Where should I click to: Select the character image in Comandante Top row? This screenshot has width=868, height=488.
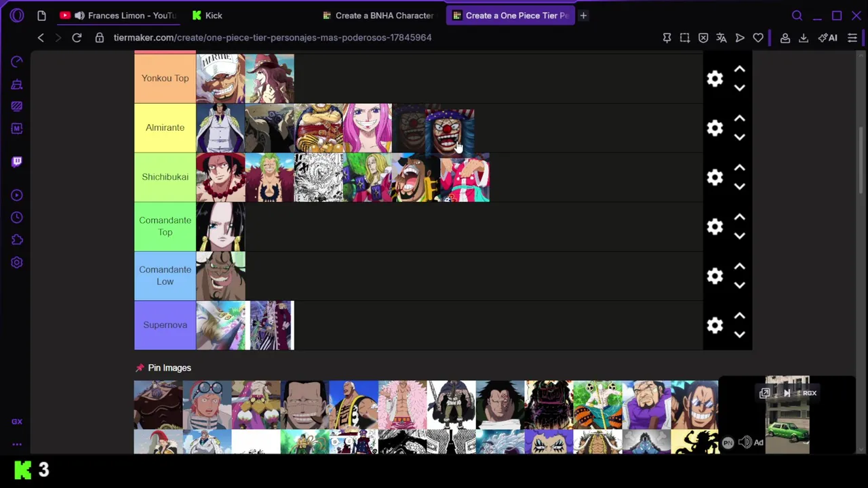(x=220, y=226)
